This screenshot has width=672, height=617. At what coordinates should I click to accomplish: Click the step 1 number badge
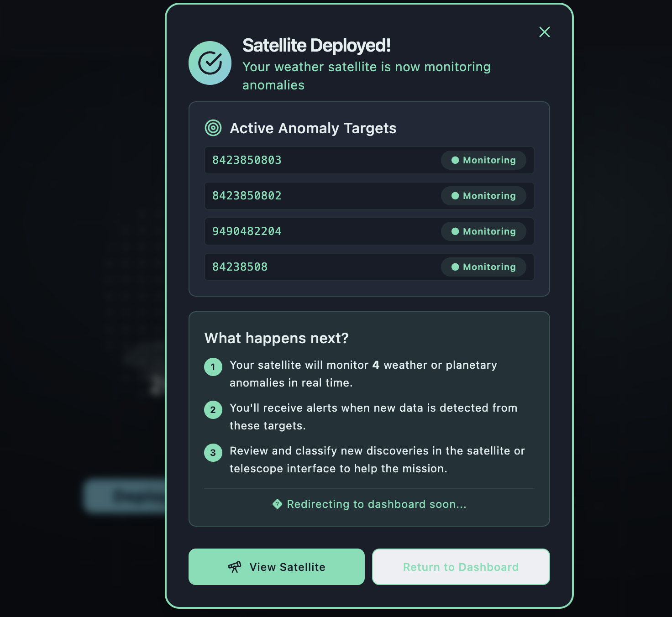click(x=213, y=367)
